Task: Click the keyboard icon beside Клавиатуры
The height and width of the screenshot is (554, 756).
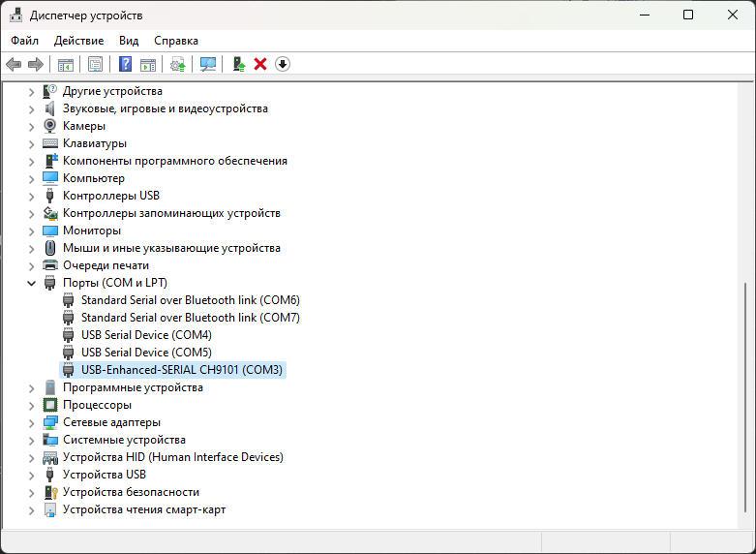Action: pyautogui.click(x=50, y=143)
